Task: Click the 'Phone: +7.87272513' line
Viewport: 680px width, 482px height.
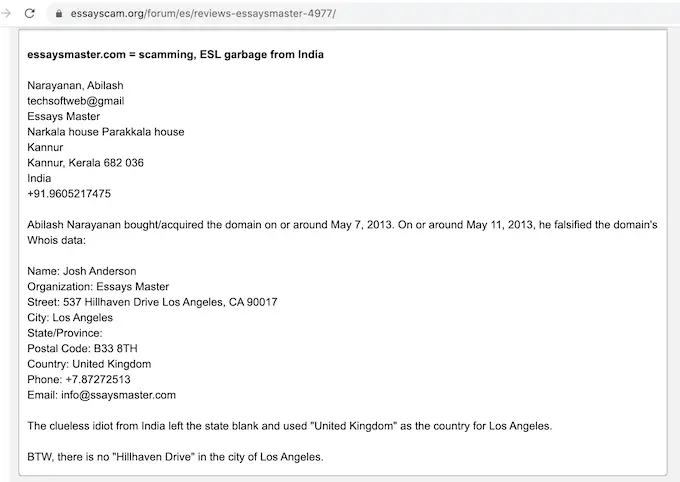Action: [79, 379]
